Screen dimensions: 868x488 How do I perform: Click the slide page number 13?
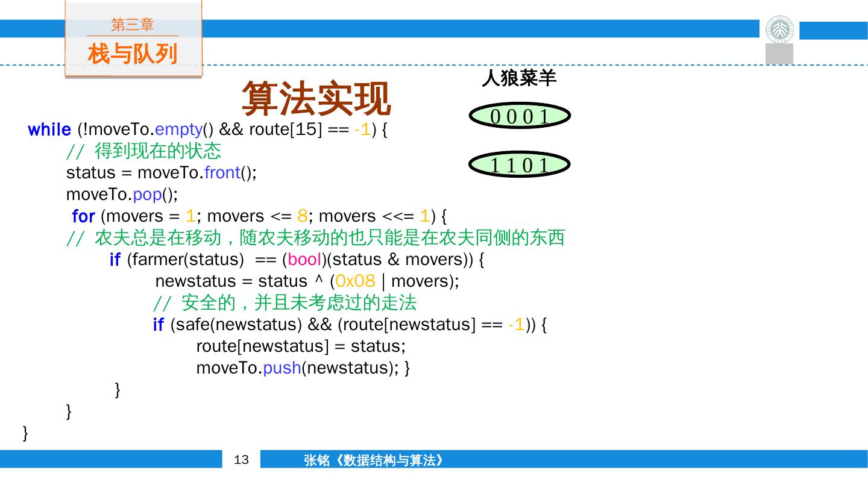pyautogui.click(x=241, y=460)
